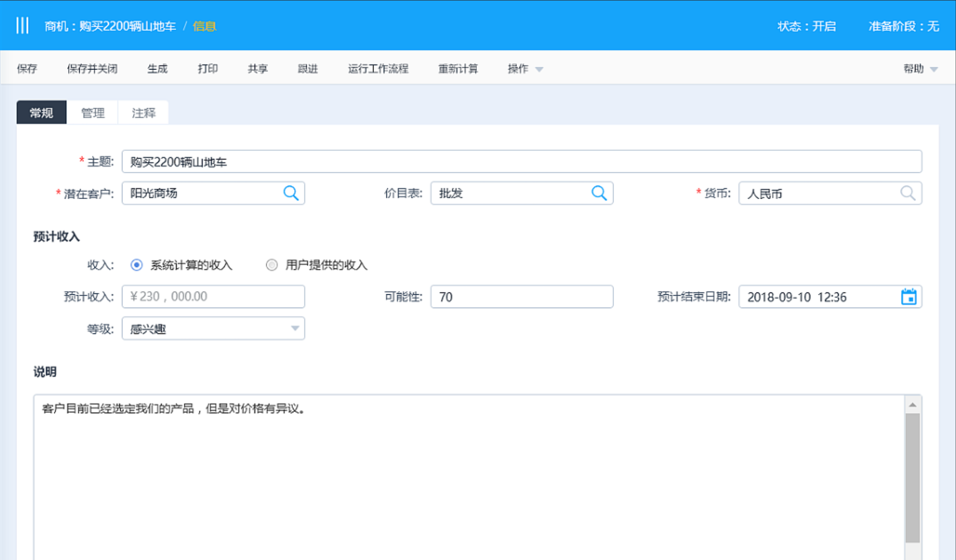Image resolution: width=956 pixels, height=560 pixels.
Task: Switch to the 管理 tab
Action: coord(92,113)
